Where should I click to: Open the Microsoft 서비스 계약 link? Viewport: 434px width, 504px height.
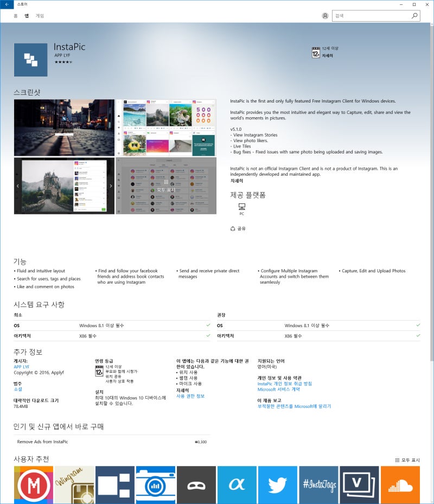click(x=278, y=390)
